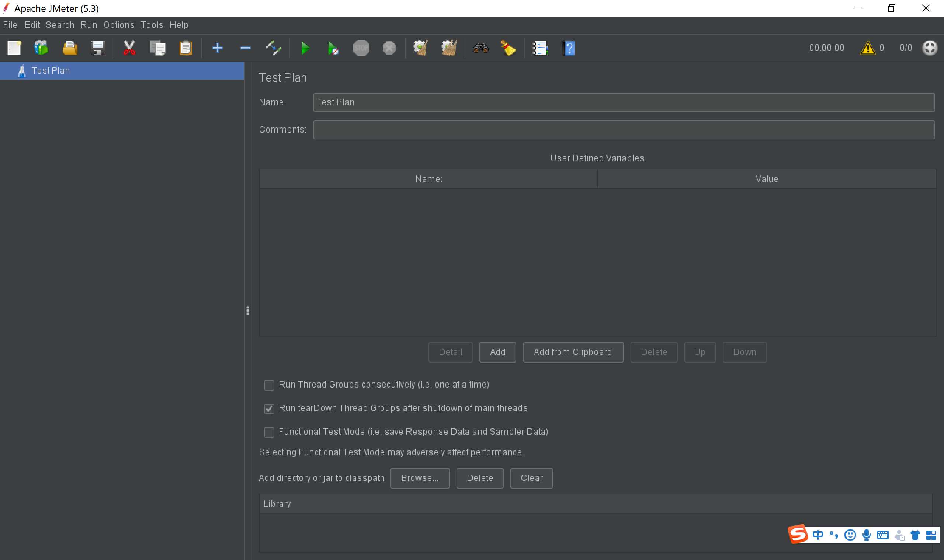Toggle Chinese input mode in IME bar
The width and height of the screenshot is (944, 560).
point(818,535)
